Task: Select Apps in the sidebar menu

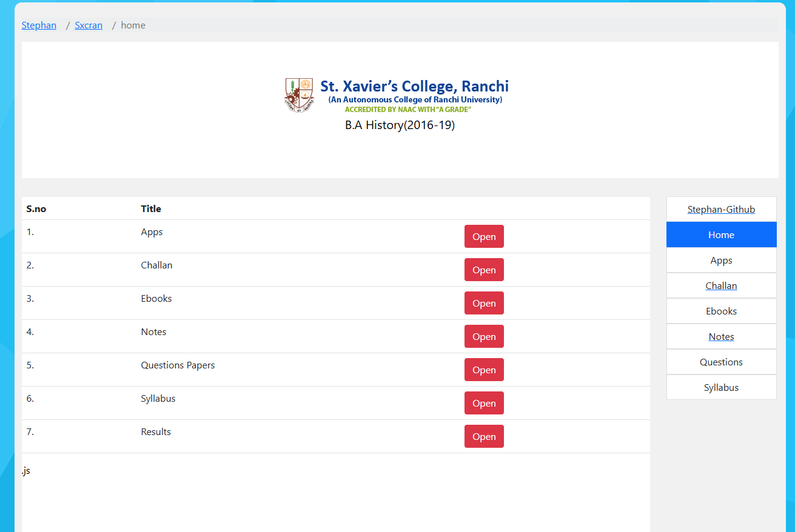Action: coord(721,261)
